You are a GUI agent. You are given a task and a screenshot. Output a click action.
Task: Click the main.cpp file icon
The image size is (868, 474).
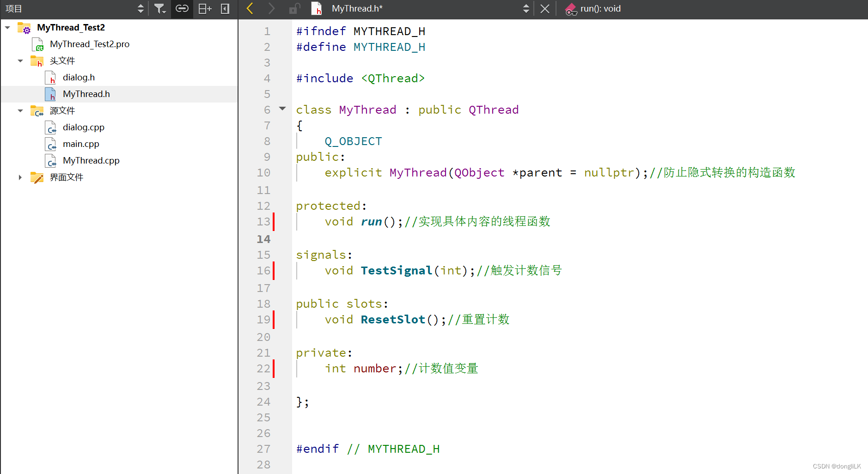point(50,144)
